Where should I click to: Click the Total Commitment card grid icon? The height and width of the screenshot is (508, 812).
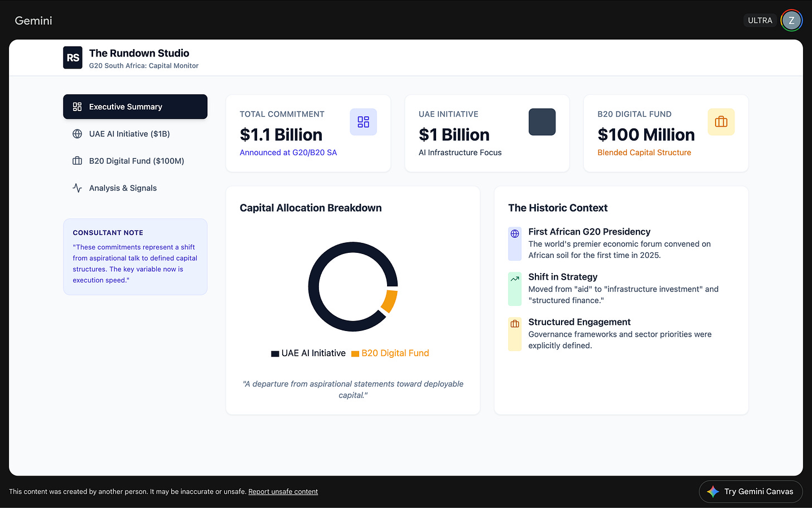tap(364, 122)
